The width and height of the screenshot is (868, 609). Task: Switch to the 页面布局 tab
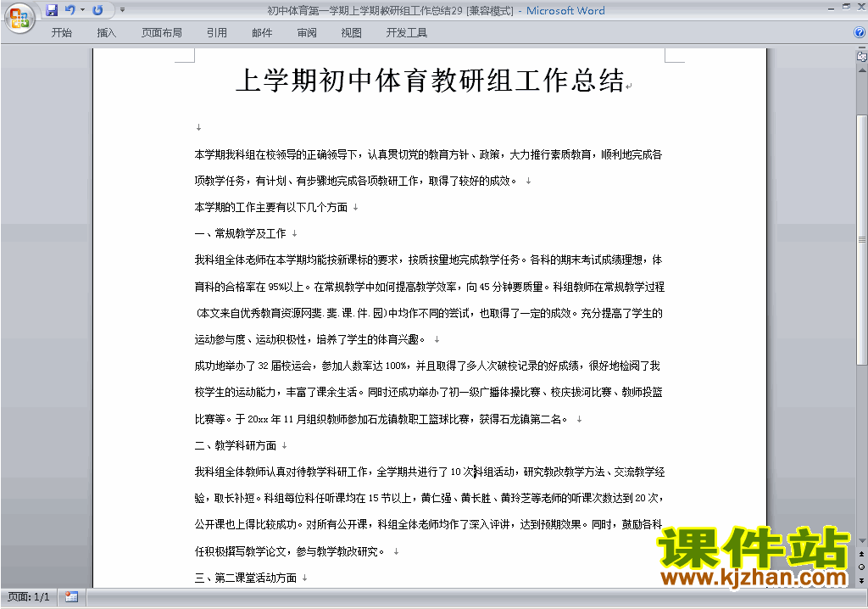click(162, 33)
